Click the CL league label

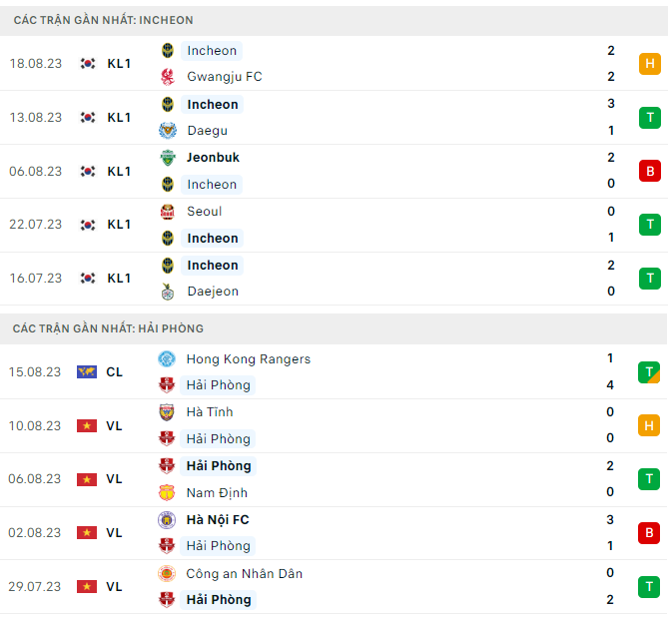pos(115,372)
